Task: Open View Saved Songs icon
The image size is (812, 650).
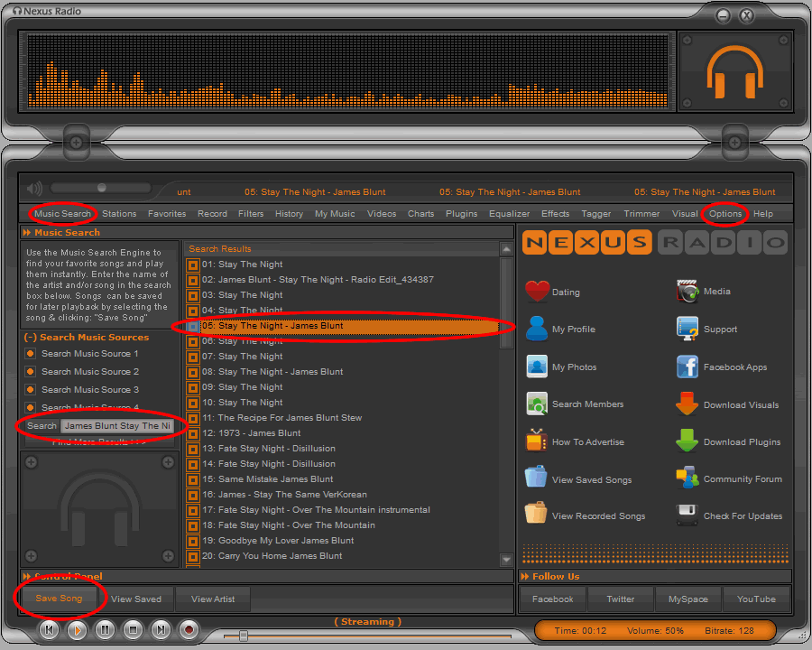Action: pyautogui.click(x=536, y=479)
